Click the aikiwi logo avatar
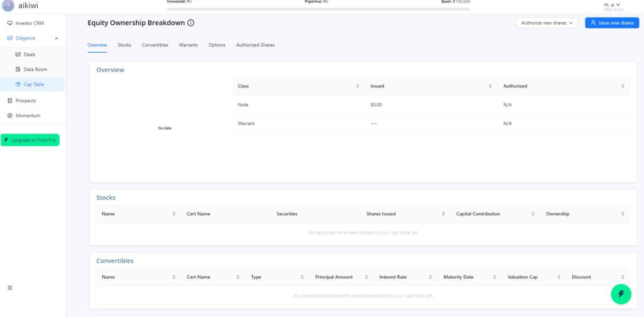This screenshot has width=644, height=317. pos(8,5)
